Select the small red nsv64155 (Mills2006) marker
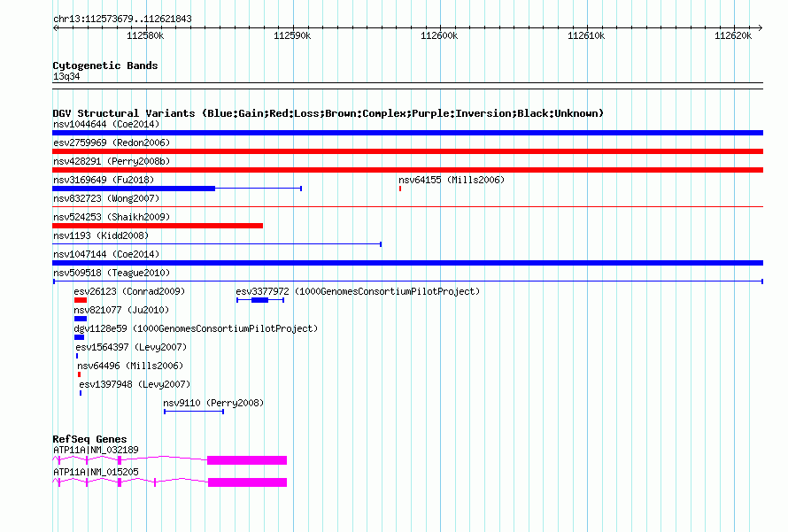Image resolution: width=788 pixels, height=532 pixels. click(x=400, y=189)
